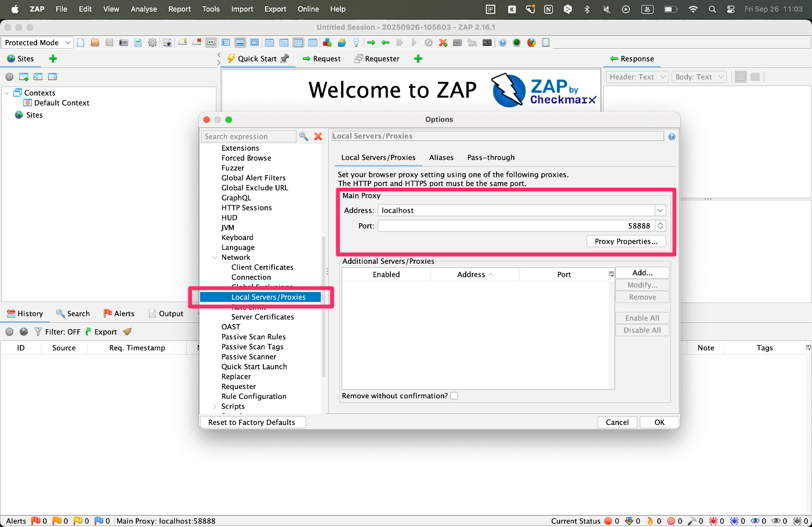This screenshot has width=812, height=527.
Task: Click the Bluetooth icon in menu bar
Action: point(587,9)
